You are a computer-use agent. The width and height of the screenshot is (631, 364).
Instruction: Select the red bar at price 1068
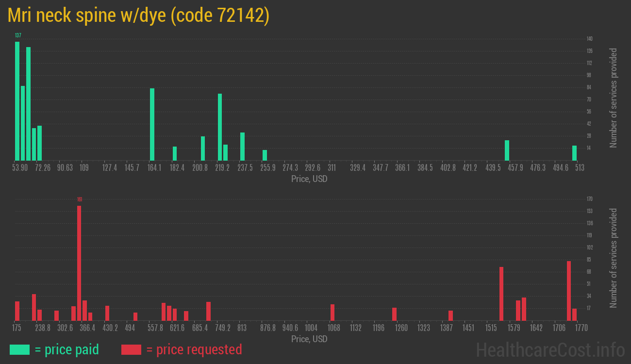click(332, 313)
